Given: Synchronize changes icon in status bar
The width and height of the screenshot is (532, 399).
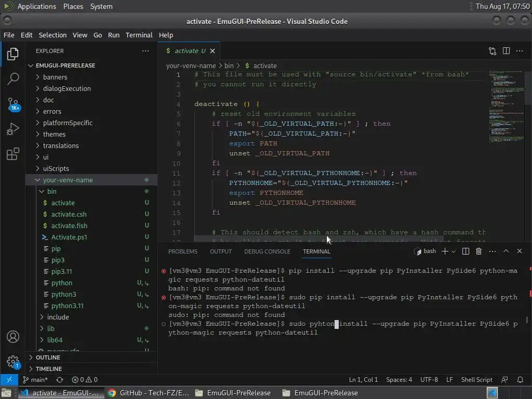Looking at the screenshot, I should coord(60,380).
